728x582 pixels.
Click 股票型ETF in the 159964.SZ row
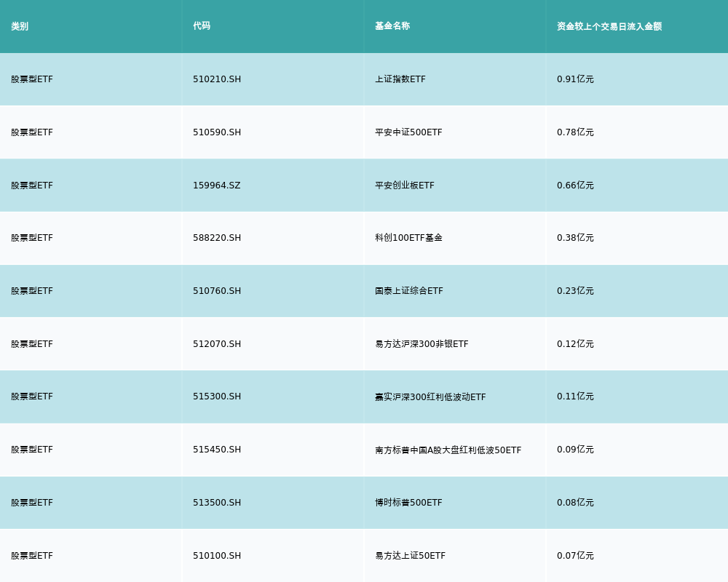[32, 186]
